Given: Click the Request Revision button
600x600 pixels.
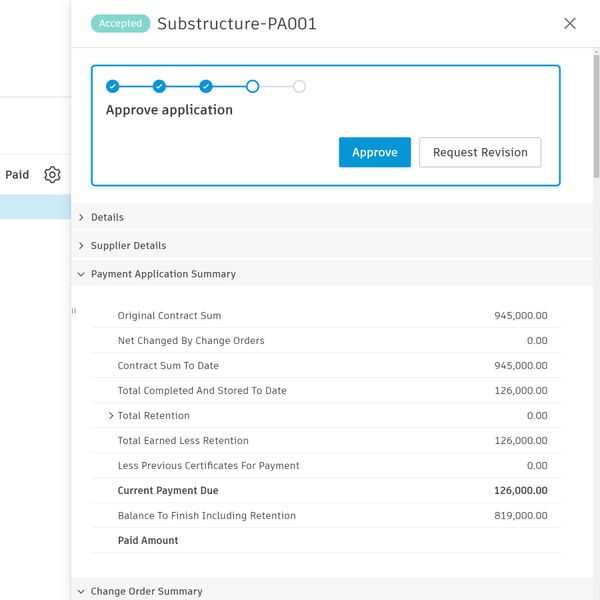Looking at the screenshot, I should tap(480, 152).
